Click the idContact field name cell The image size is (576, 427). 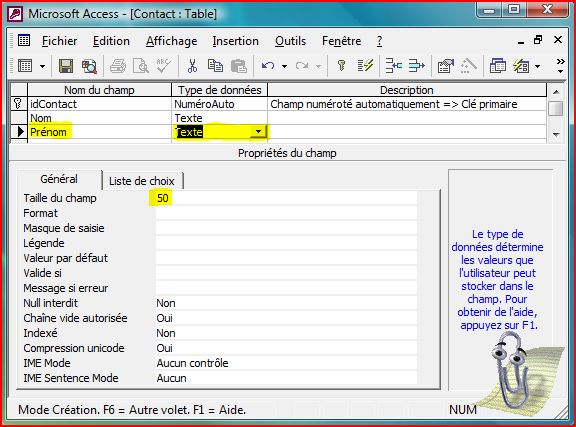99,104
